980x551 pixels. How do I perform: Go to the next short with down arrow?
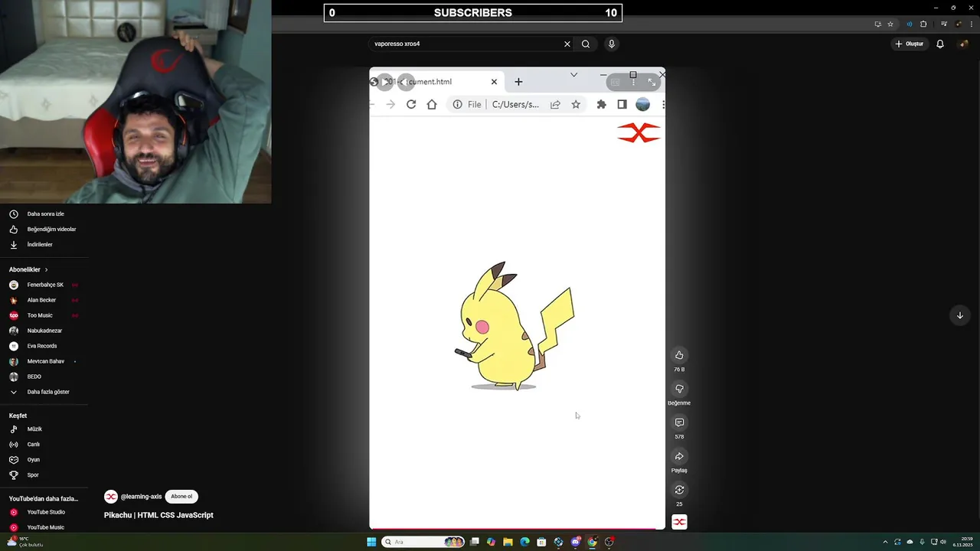tap(959, 315)
